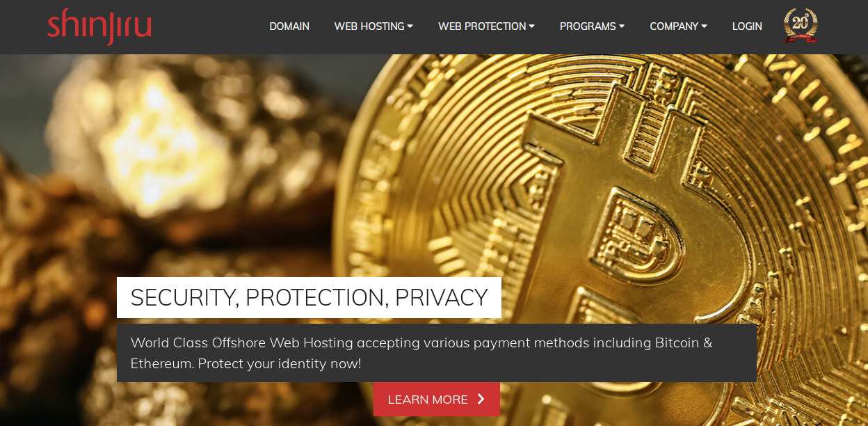868x426 pixels.
Task: Expand the Web Protection dropdown arrow
Action: point(532,26)
